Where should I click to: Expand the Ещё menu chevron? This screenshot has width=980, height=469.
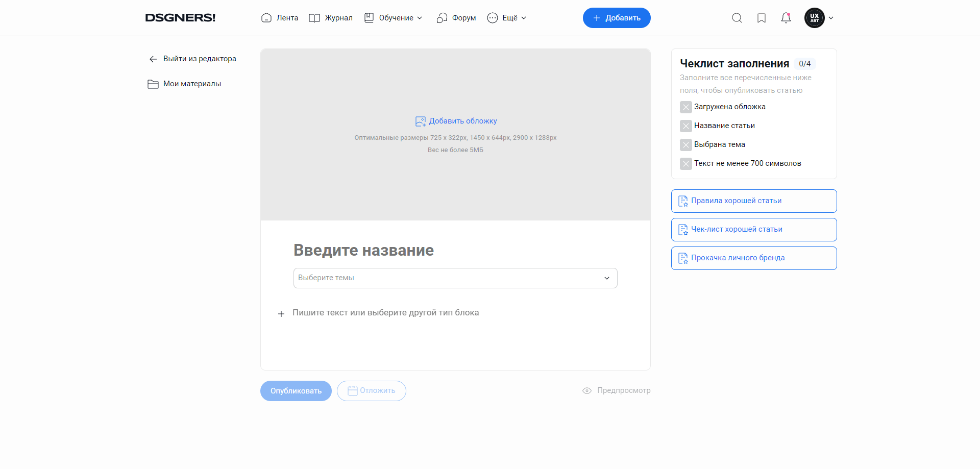coord(524,17)
